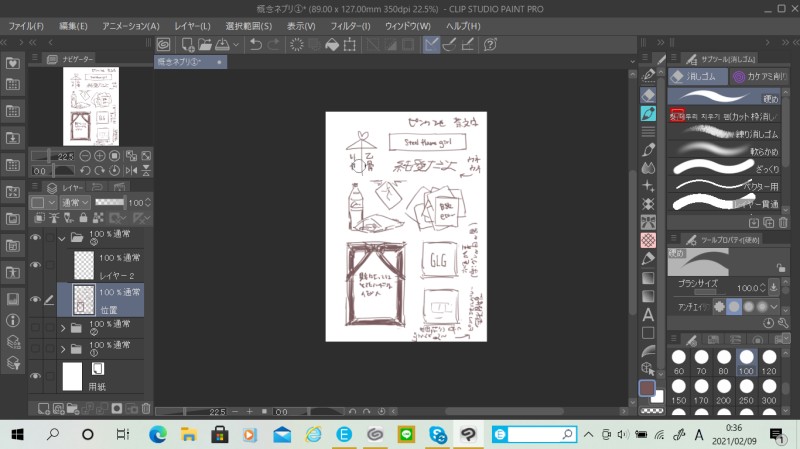Click the Scale/Rotate transform icon
The height and width of the screenshot is (449, 800).
(349, 45)
